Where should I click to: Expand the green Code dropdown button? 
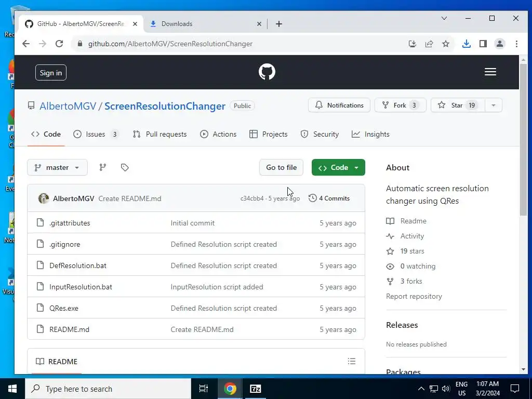[338, 167]
